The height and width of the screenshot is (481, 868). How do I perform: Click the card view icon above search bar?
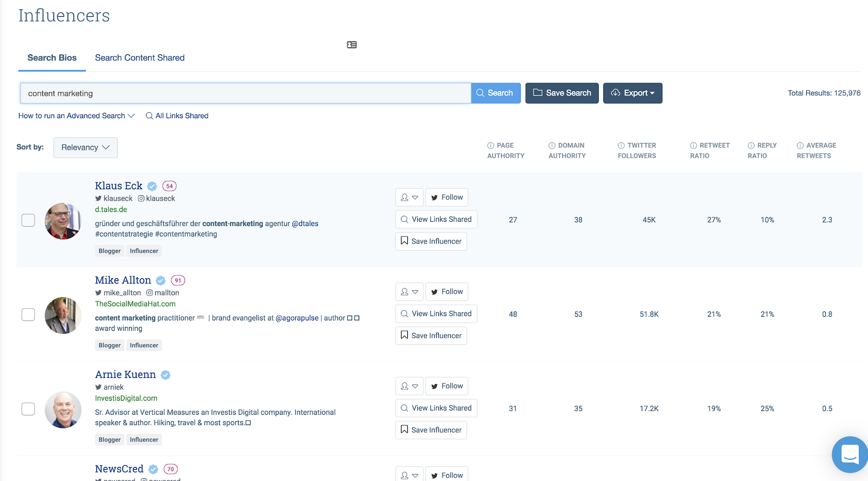(352, 45)
